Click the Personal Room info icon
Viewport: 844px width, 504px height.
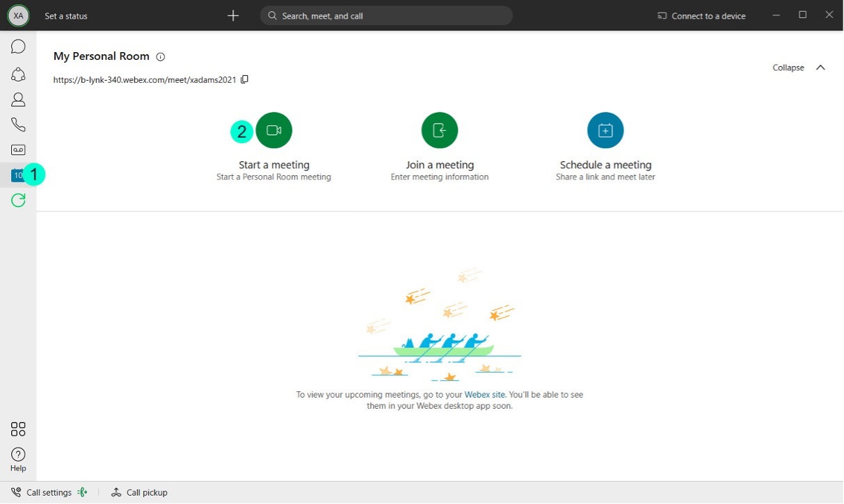[161, 57]
